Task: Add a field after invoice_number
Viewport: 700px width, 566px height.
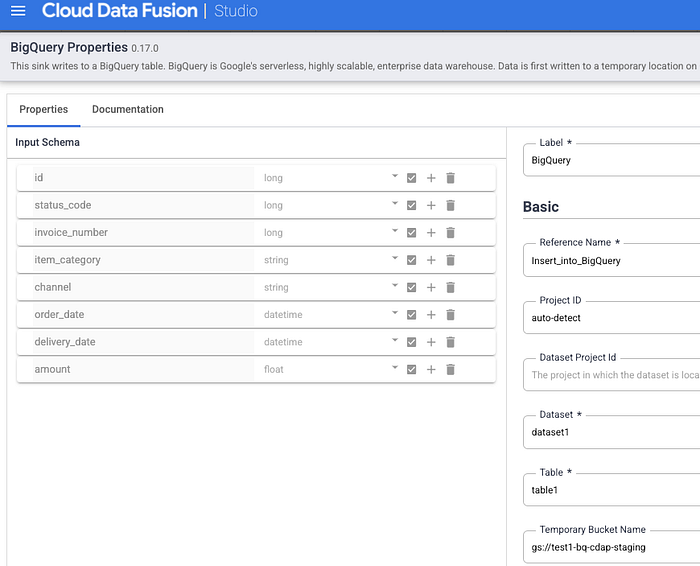Action: pos(431,233)
